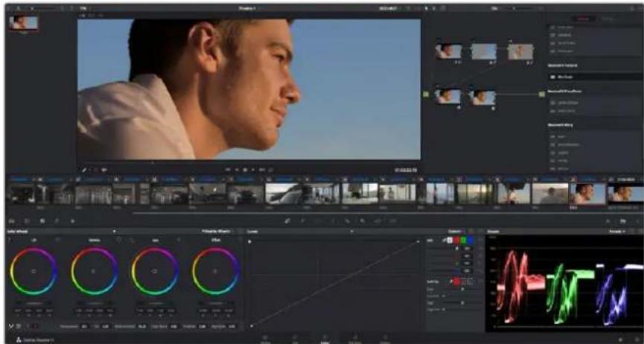Toggle the green curve channel button

pos(463,240)
